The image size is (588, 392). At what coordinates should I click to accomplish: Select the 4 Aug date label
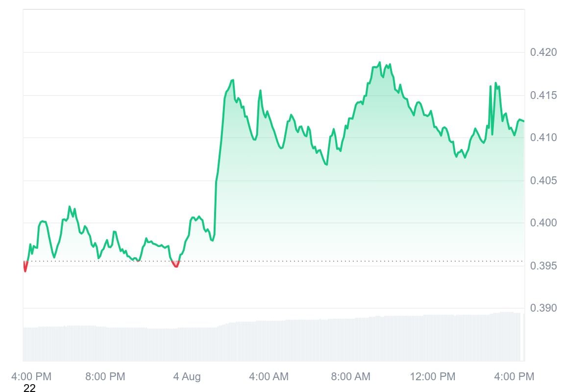[187, 377]
